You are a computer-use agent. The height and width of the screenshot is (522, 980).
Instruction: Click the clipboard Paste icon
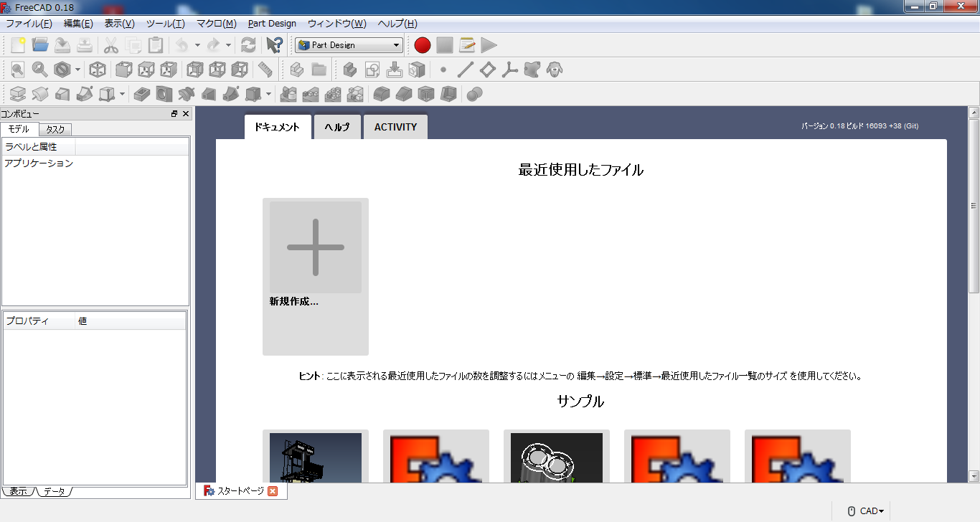(156, 45)
